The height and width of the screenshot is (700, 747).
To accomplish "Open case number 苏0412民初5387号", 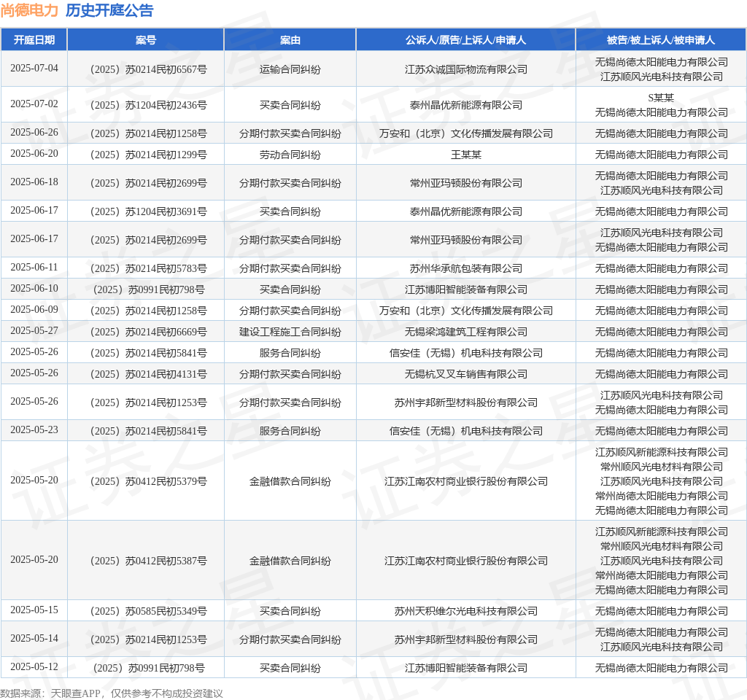I will click(x=146, y=561).
